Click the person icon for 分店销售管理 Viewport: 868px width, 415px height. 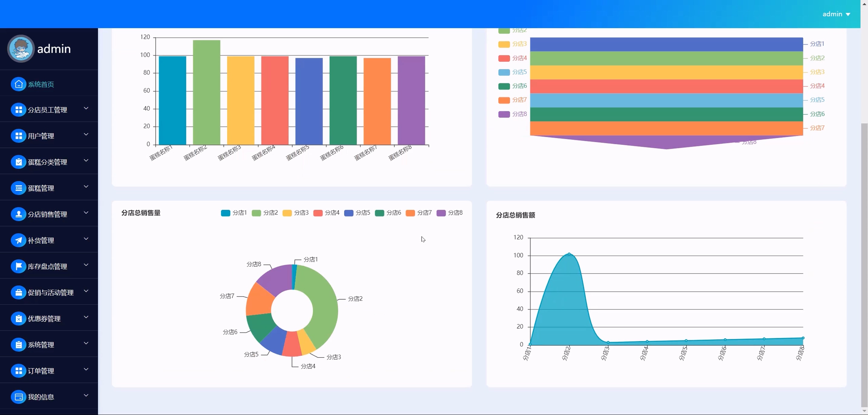[18, 214]
